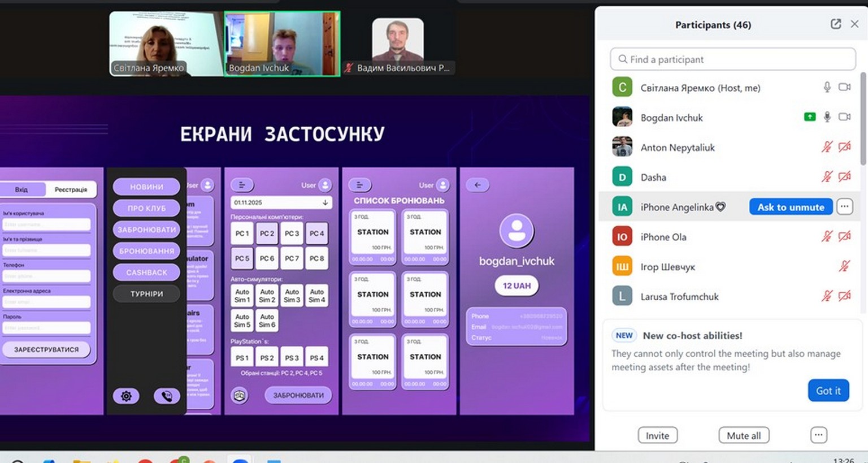Click Dasha's disabled camera icon

(x=844, y=177)
